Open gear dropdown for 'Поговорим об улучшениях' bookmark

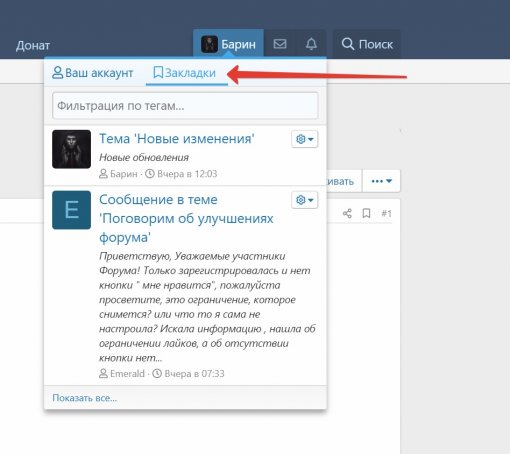click(x=305, y=200)
